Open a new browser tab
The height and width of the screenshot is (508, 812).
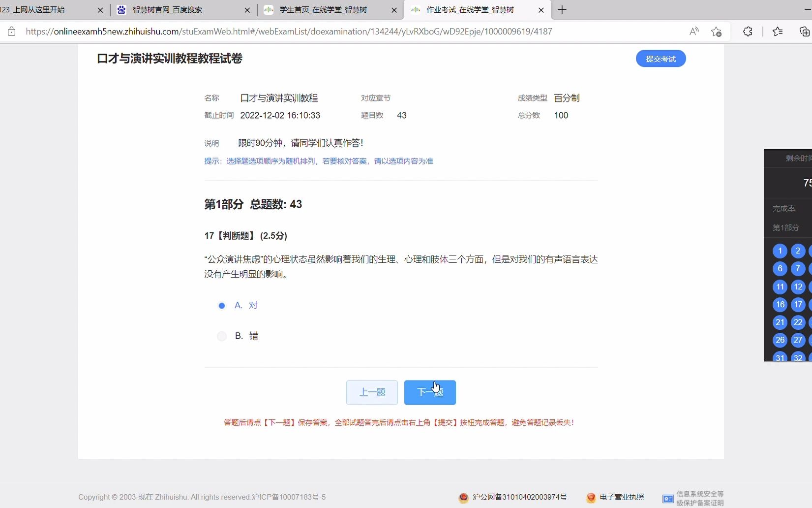562,10
